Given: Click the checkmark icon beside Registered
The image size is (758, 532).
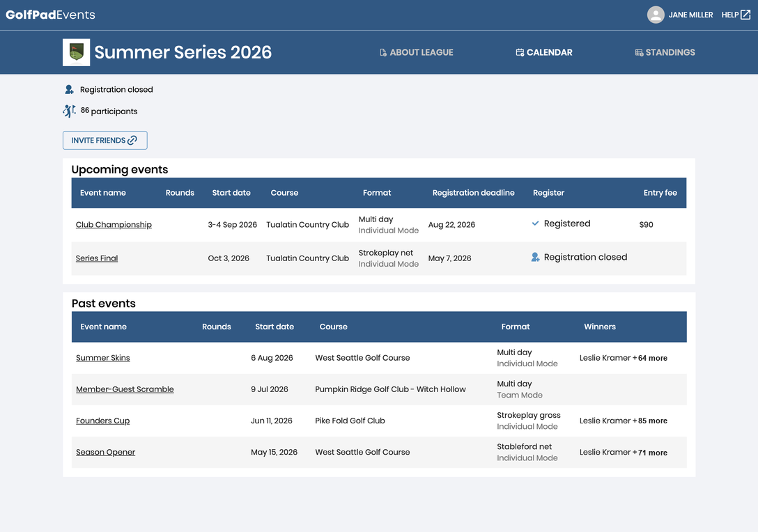Looking at the screenshot, I should point(535,224).
